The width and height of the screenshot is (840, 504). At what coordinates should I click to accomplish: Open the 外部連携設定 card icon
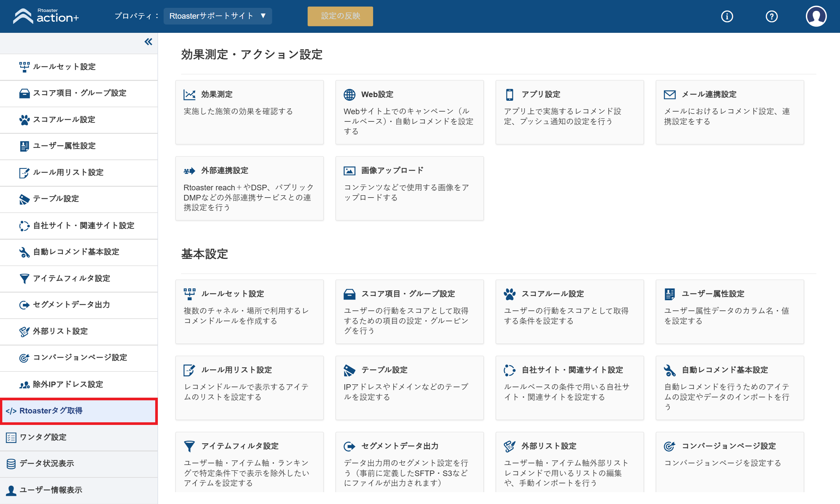click(x=189, y=171)
